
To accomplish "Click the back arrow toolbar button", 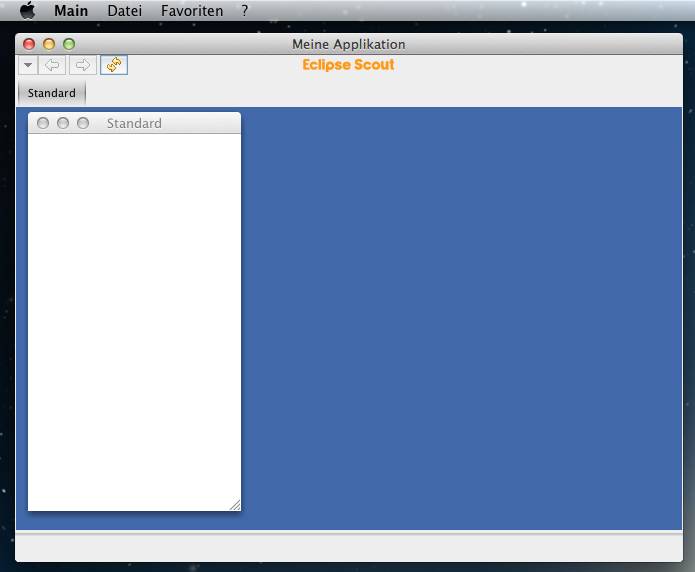I will (x=52, y=65).
